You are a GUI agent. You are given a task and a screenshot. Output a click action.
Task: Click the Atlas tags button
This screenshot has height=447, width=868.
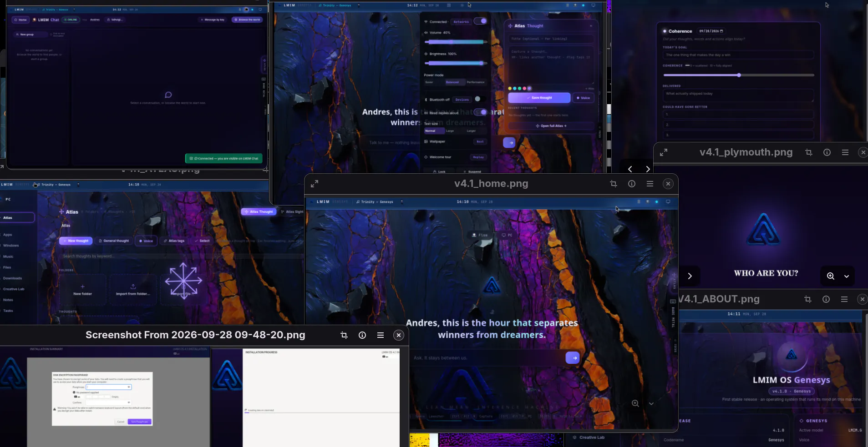point(174,241)
